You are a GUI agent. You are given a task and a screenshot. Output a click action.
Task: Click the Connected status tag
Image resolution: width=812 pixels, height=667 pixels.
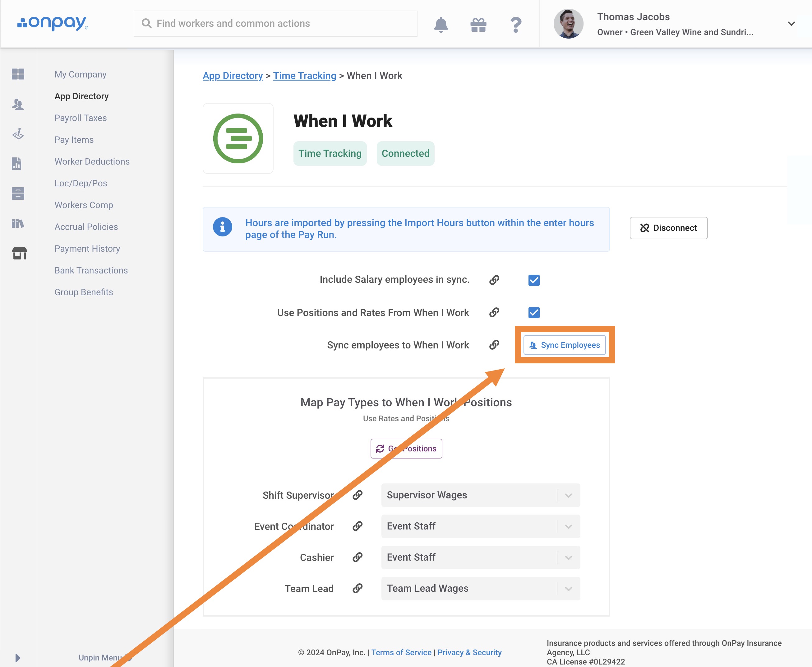pyautogui.click(x=405, y=153)
